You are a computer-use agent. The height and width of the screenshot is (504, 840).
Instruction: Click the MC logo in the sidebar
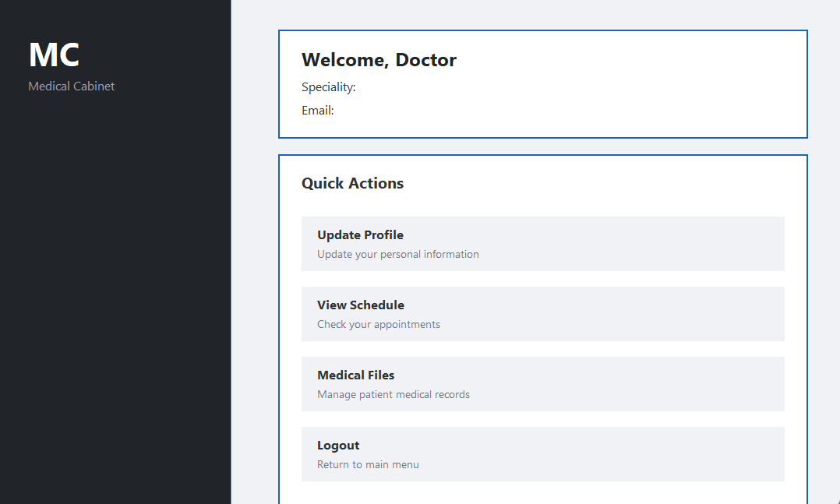pyautogui.click(x=54, y=55)
